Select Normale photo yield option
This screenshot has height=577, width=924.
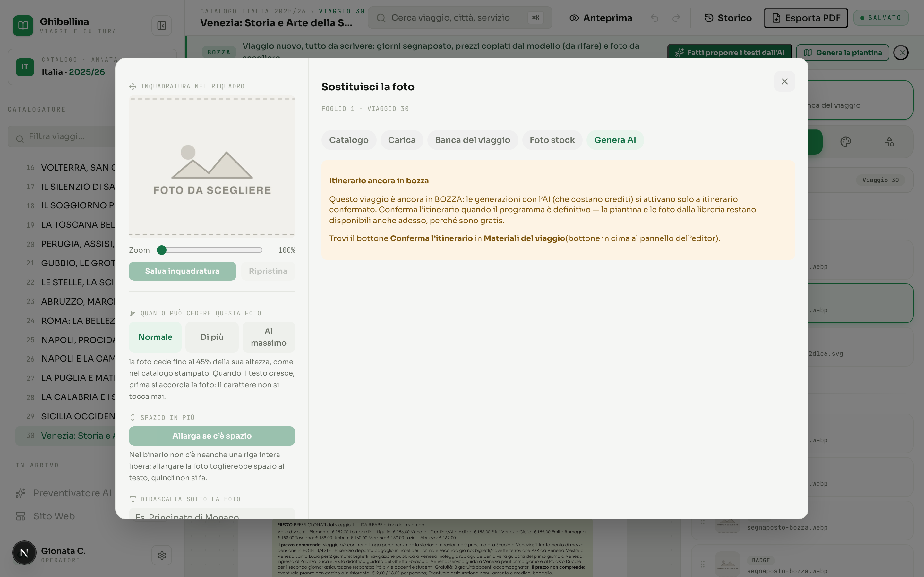click(x=155, y=337)
